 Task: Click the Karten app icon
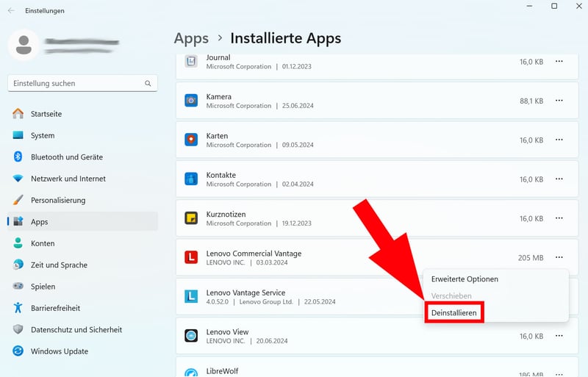click(191, 140)
